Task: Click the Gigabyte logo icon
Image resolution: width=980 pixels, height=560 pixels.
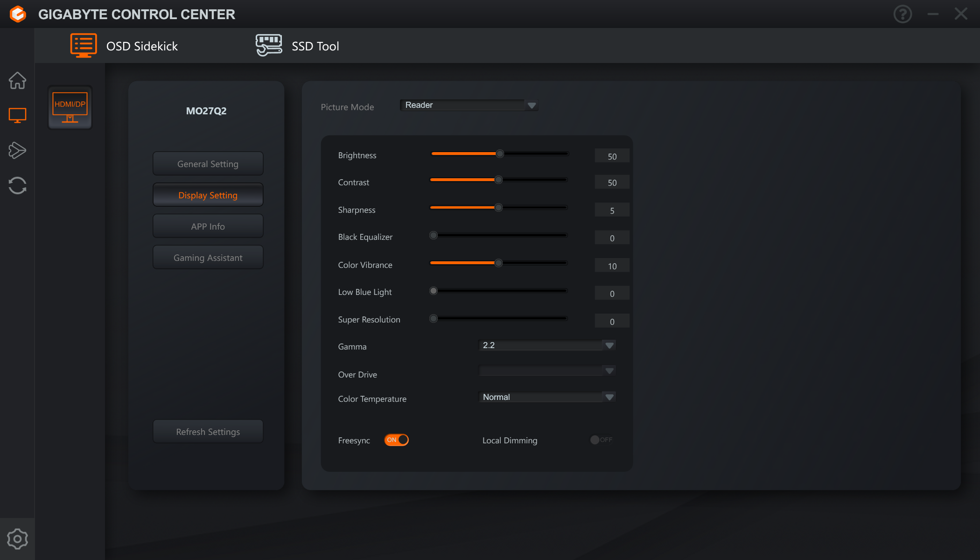Action: 18,14
